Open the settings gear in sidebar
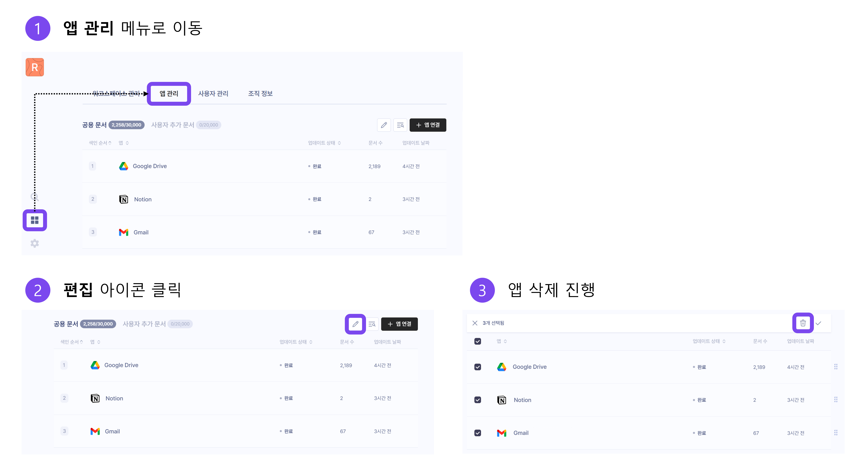868x476 pixels. click(35, 243)
